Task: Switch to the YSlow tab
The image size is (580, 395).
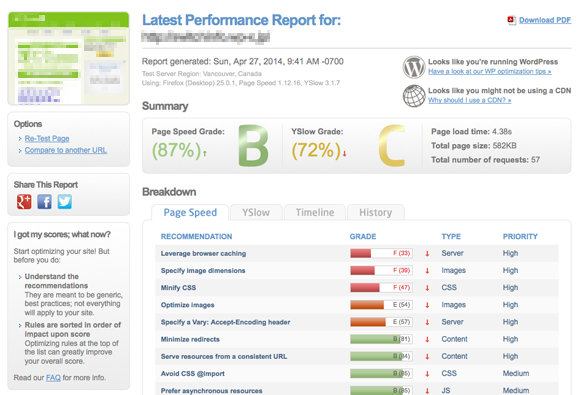Action: click(x=256, y=212)
